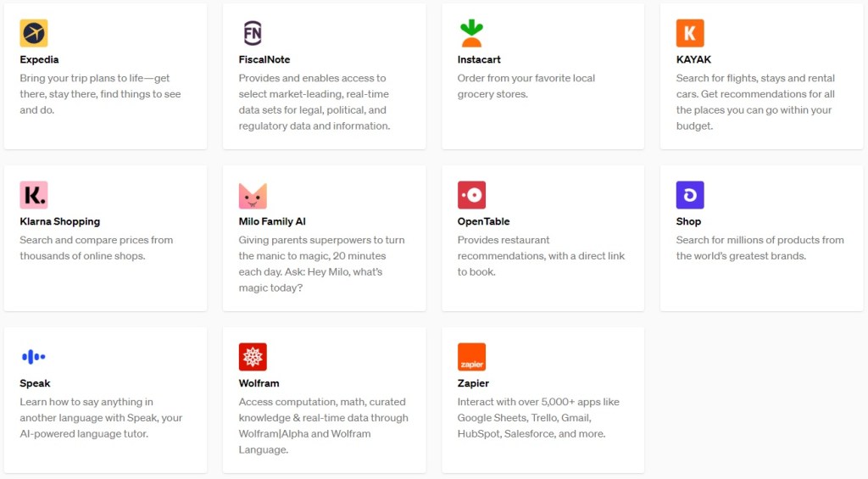This screenshot has width=868, height=479.
Task: Click the orange Zapier logo icon
Action: (x=471, y=357)
